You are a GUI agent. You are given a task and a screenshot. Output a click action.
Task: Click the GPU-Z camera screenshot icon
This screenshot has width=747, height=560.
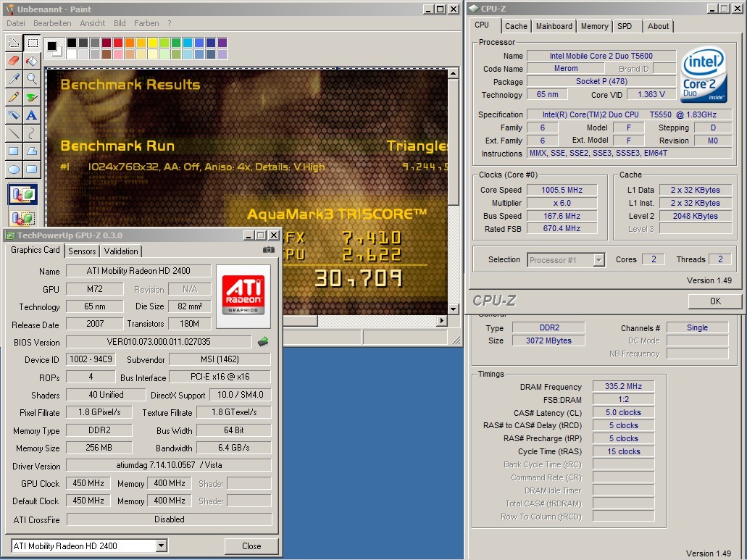click(x=269, y=249)
